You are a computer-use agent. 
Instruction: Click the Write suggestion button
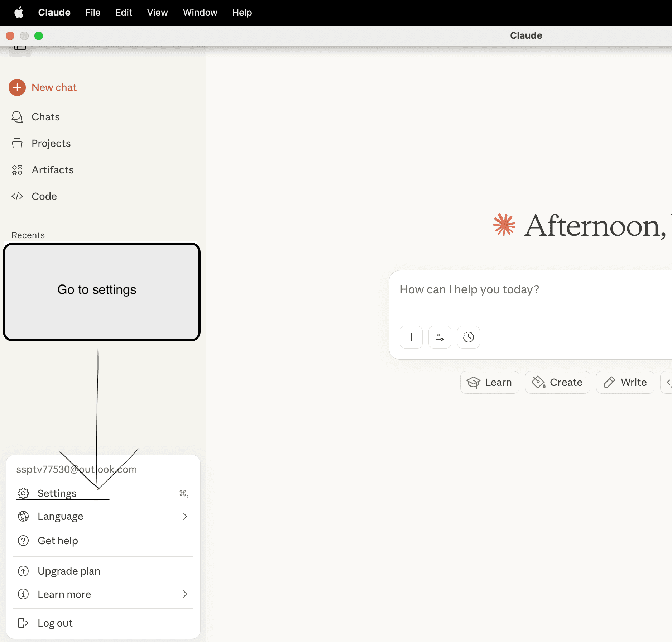(625, 382)
